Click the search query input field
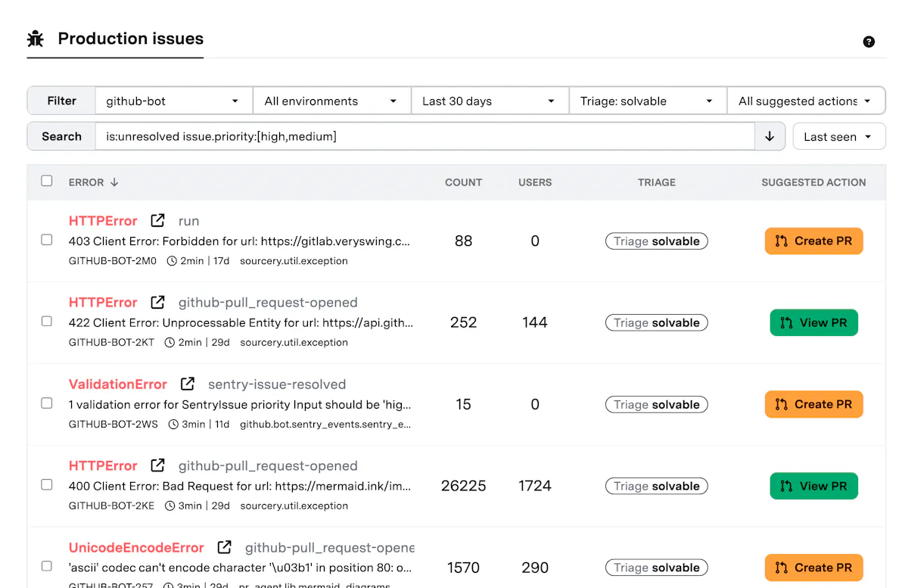The width and height of the screenshot is (908, 588). coord(424,137)
